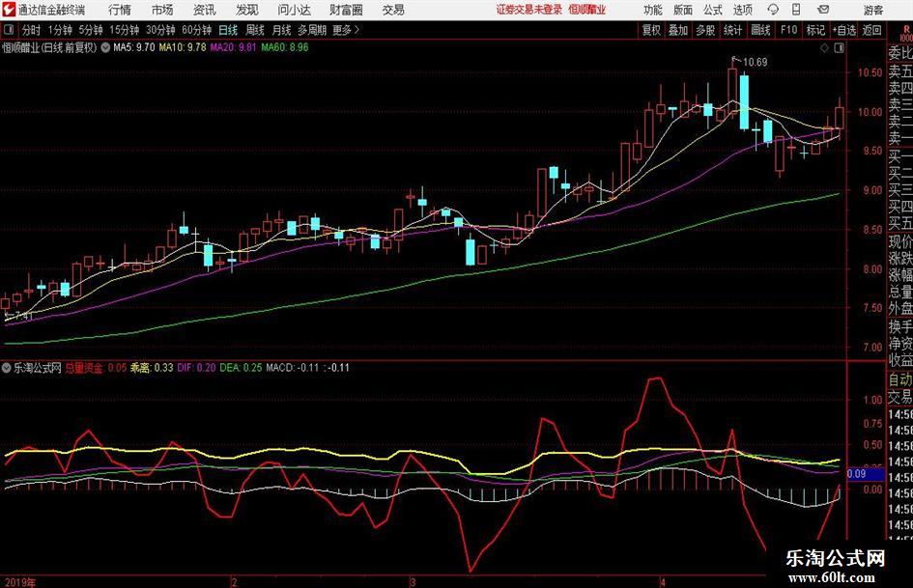The image size is (913, 588).
Task: Click the MACD: -0.11 indicator value
Action: click(x=293, y=368)
